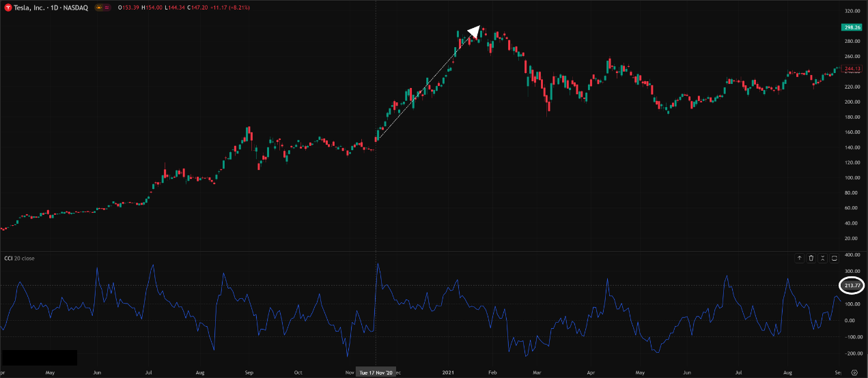Click the 320.00 price scale label

coord(851,11)
